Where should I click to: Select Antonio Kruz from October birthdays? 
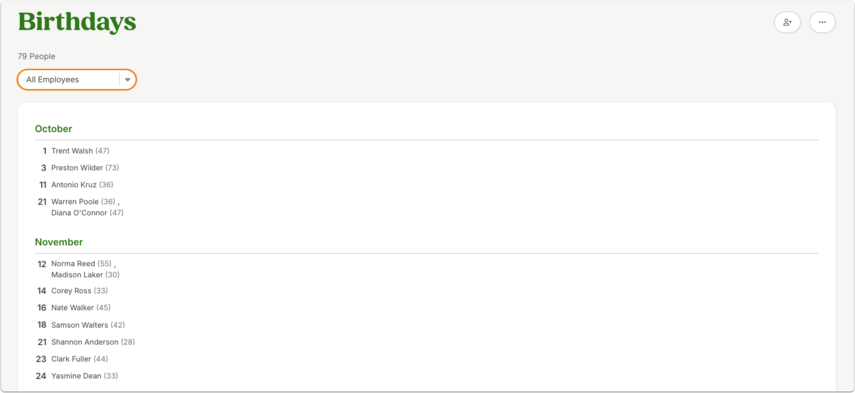(74, 185)
